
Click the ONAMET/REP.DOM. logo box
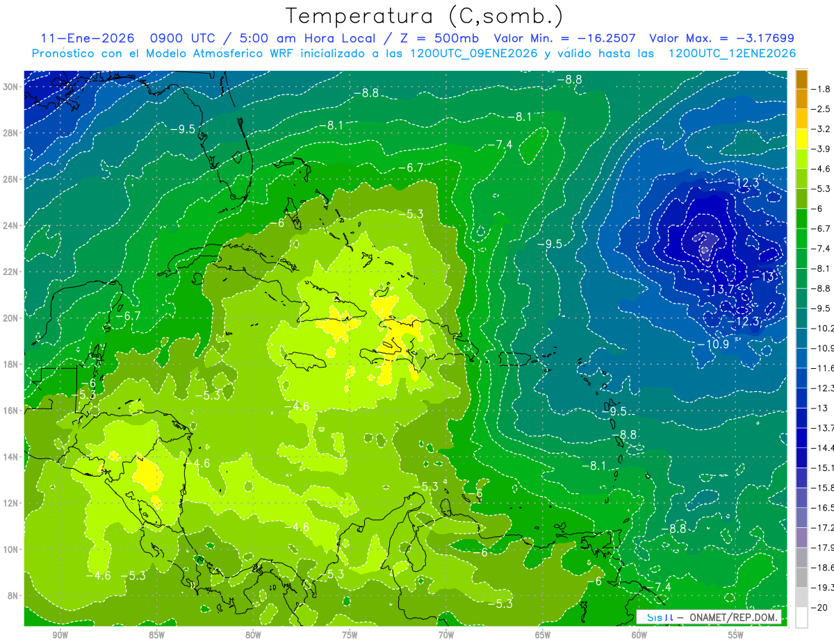click(709, 617)
